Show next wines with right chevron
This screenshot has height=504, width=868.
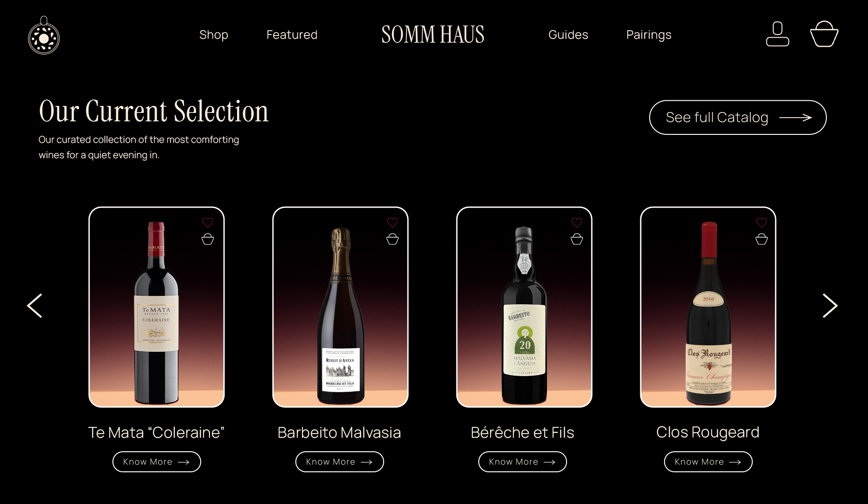click(x=830, y=306)
